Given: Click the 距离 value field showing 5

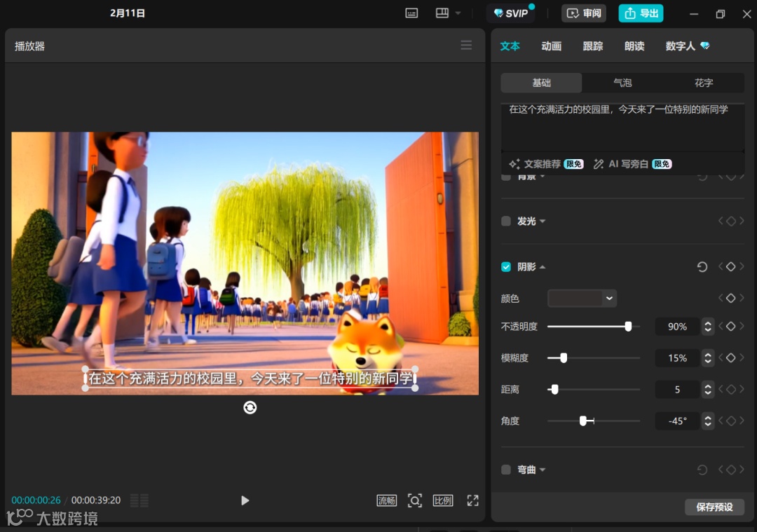Looking at the screenshot, I should click(677, 390).
